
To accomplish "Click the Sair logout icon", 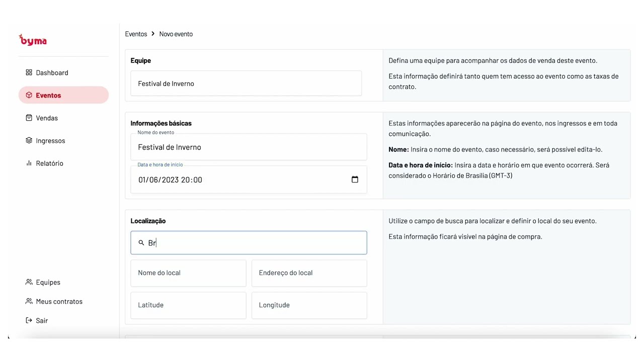I will (29, 320).
